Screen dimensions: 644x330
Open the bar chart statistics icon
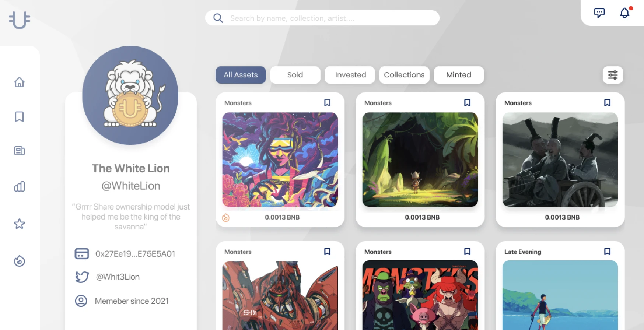pos(19,186)
